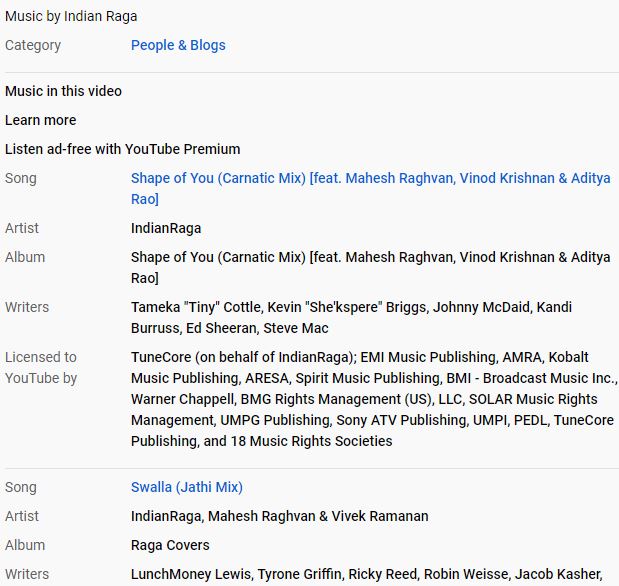619x586 pixels.
Task: Click the 'Category' label
Action: pos(33,45)
